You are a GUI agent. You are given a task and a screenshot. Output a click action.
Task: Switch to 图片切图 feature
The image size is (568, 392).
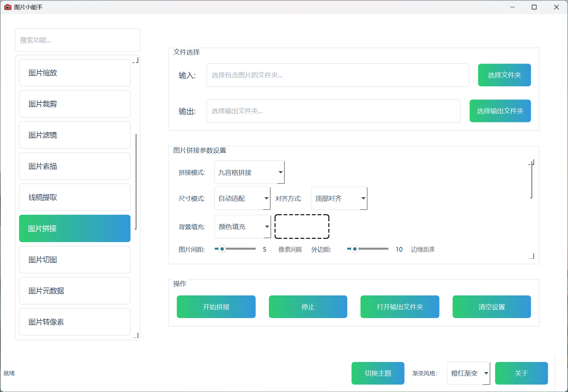point(74,260)
